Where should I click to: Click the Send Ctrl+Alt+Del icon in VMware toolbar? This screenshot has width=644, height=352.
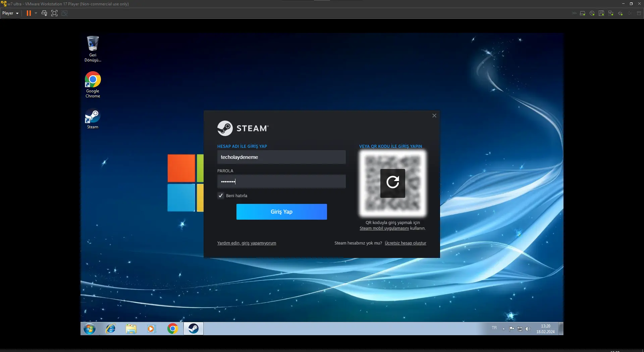click(44, 13)
